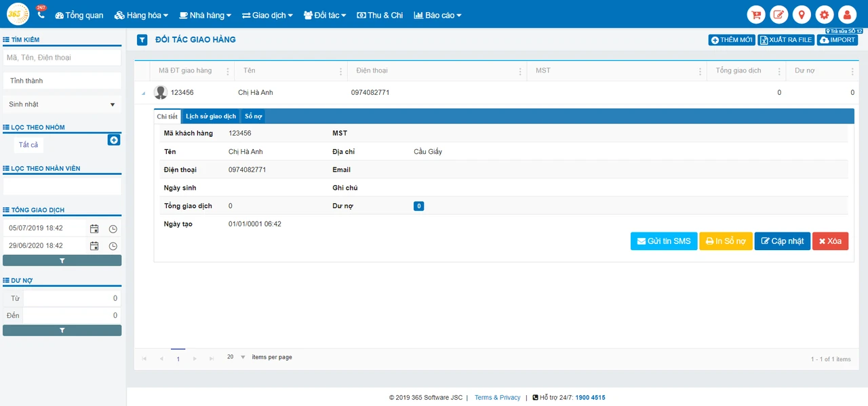Open clock picker for 05/07/2019 date
Image resolution: width=868 pixels, height=406 pixels.
tap(113, 228)
